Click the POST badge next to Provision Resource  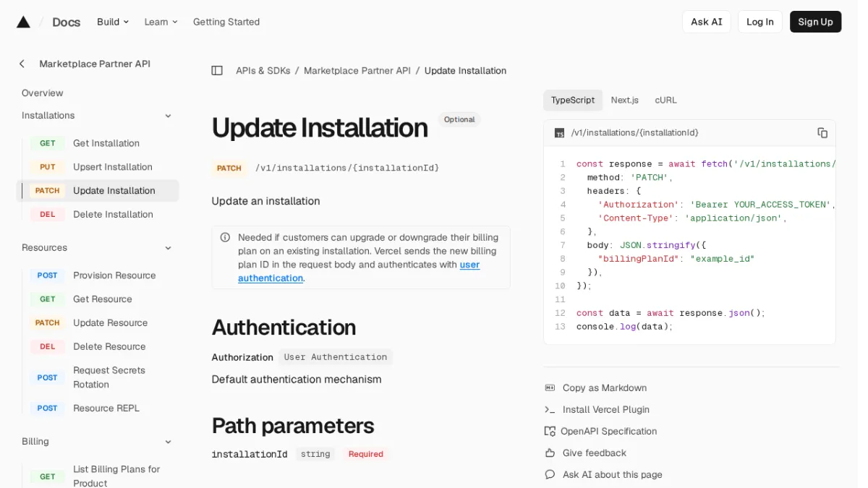pos(48,275)
